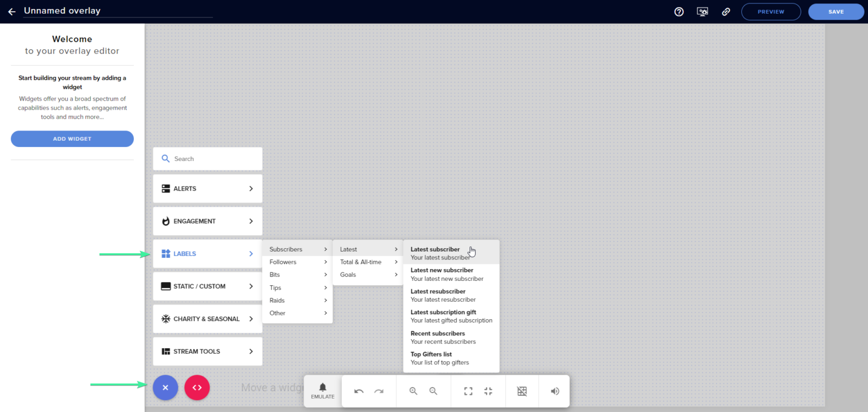Open the STREAM TOOLS menu
Screen dimensions: 868x412
(x=207, y=351)
